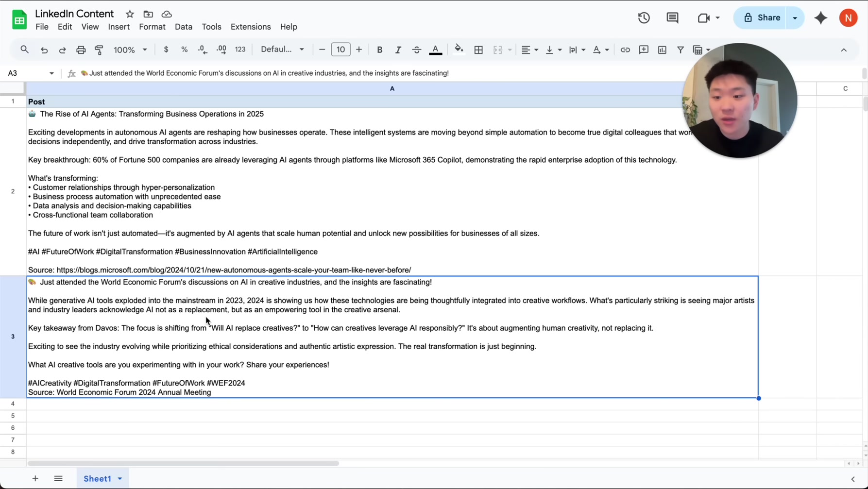Screen dimensions: 868x489
Task: Insert a comment from toolbar
Action: pos(644,50)
